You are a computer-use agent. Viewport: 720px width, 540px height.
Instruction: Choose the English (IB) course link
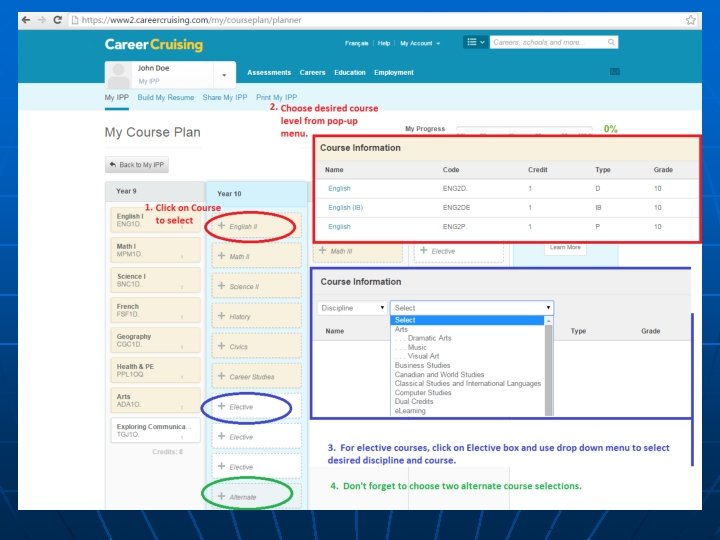pos(345,208)
